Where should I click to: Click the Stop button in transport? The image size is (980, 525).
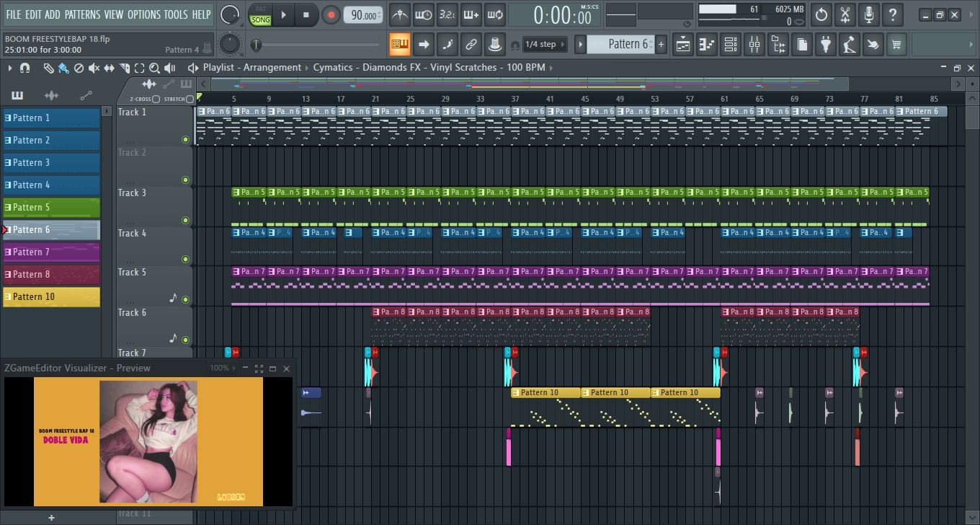pyautogui.click(x=306, y=14)
